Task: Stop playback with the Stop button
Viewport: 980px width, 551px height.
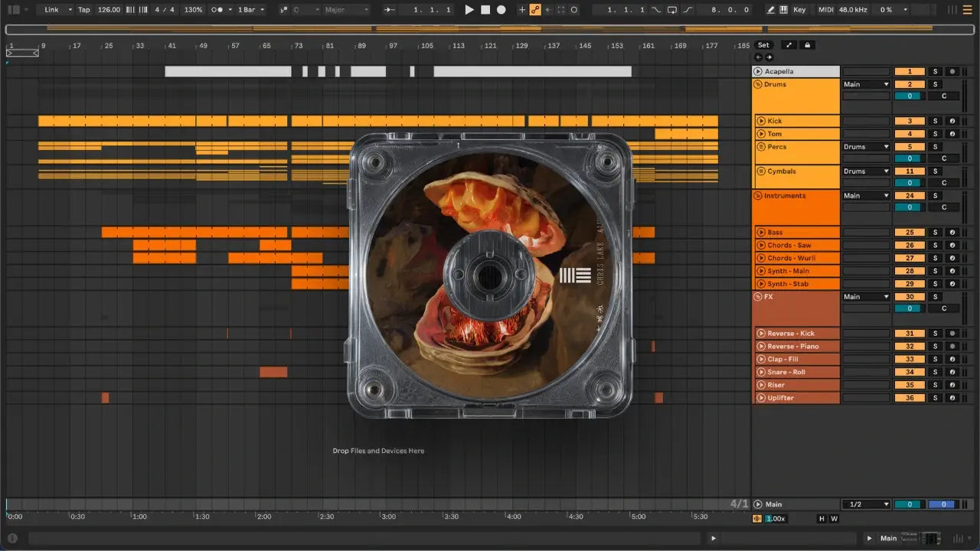Action: coord(485,10)
